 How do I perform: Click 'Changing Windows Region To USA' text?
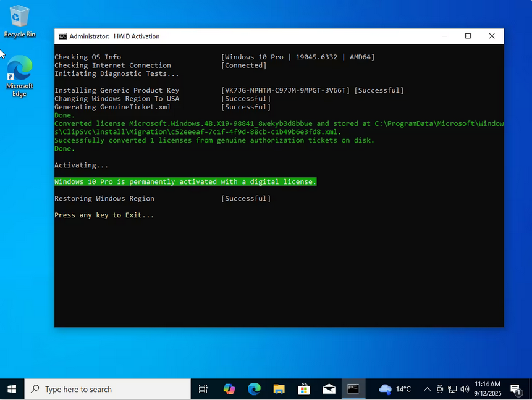click(x=117, y=99)
